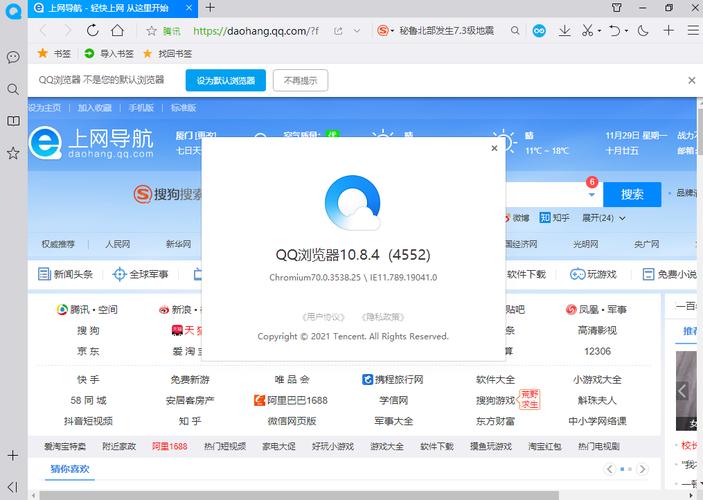This screenshot has width=703, height=500.
Task: Open the 凤凰·军事 link
Action: point(596,309)
